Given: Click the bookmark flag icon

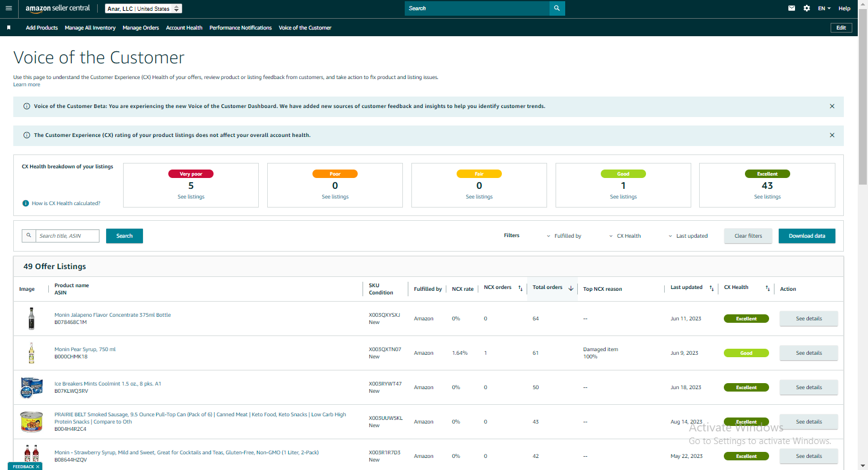Looking at the screenshot, I should click(9, 28).
